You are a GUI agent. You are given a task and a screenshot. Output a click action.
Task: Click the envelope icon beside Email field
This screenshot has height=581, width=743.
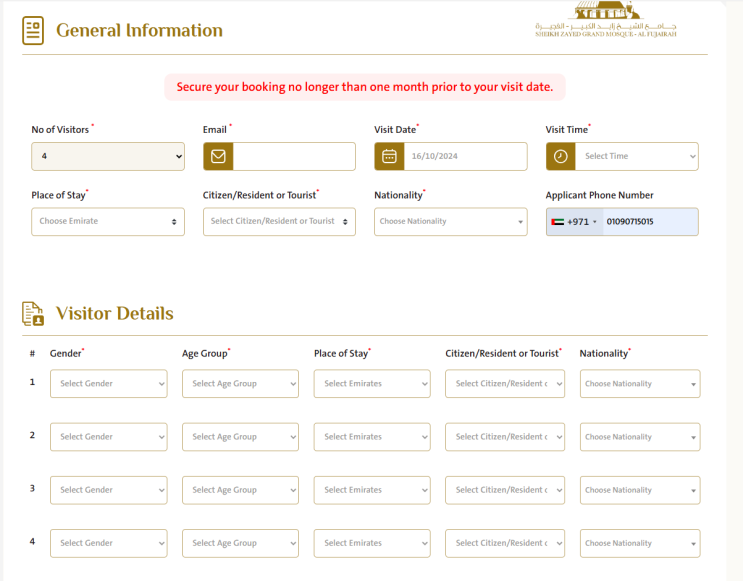[218, 156]
